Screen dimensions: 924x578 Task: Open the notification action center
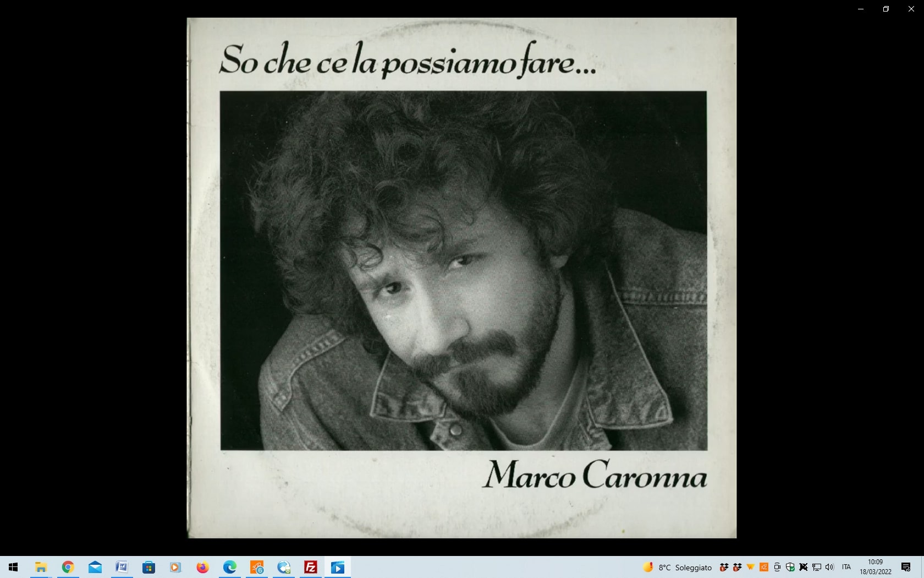pyautogui.click(x=906, y=567)
